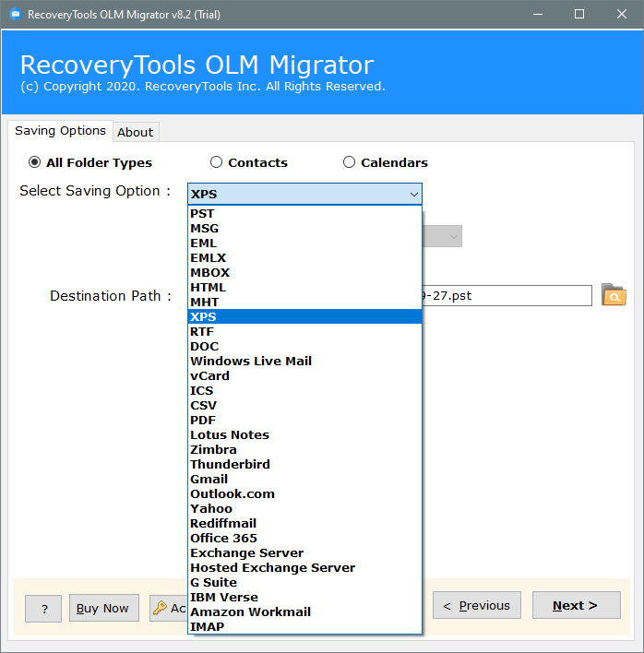The height and width of the screenshot is (653, 644).
Task: Click the Previous button
Action: (x=477, y=605)
